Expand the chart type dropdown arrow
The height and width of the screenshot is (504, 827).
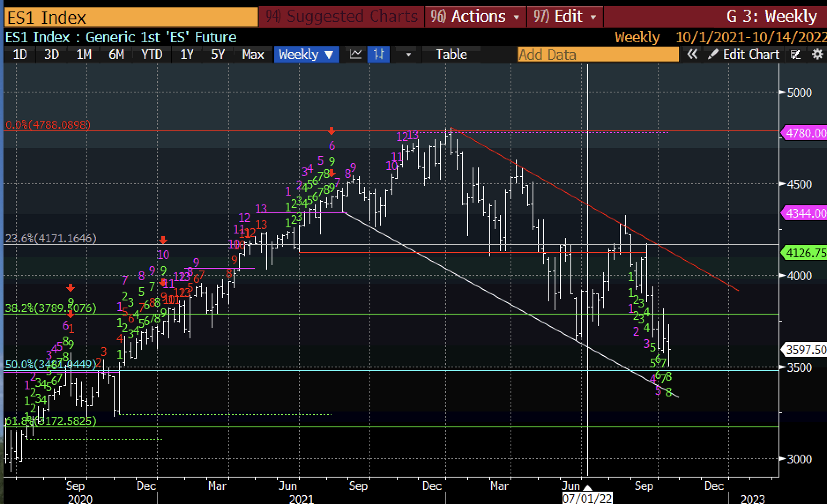408,55
